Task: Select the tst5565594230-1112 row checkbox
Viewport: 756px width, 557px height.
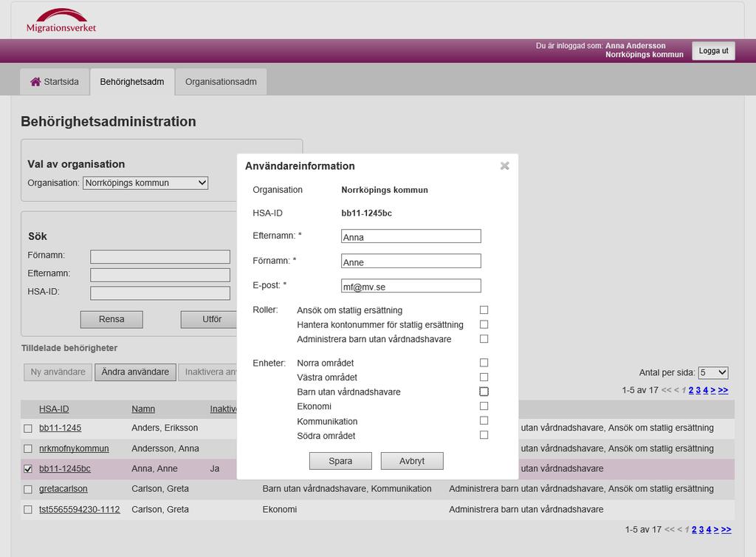Action: click(x=28, y=510)
